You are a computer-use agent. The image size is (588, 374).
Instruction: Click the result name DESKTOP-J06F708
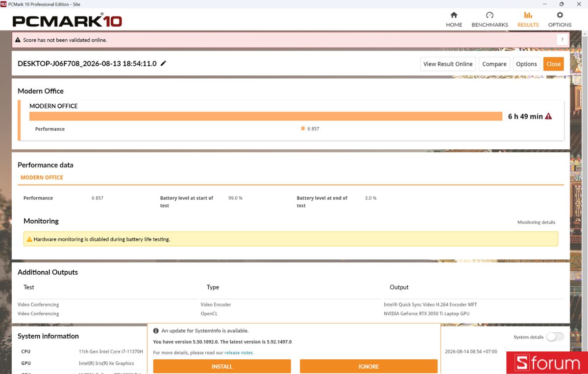87,64
